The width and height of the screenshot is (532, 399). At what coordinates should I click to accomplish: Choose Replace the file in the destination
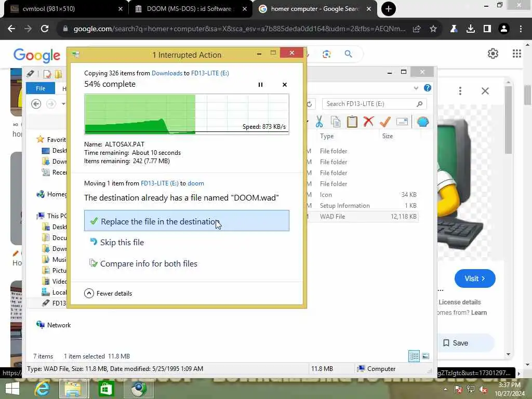pos(187,221)
